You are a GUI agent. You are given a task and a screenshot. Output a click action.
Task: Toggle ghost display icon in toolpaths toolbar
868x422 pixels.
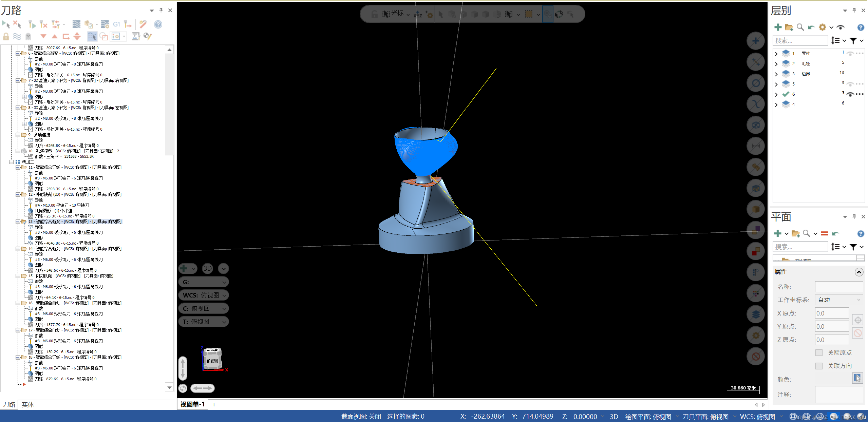coord(28,36)
